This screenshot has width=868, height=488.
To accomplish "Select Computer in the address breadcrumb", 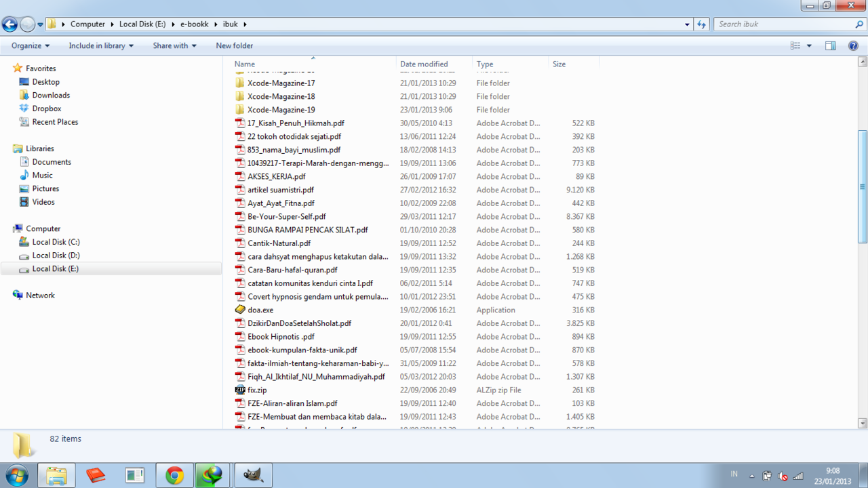I will click(x=87, y=24).
